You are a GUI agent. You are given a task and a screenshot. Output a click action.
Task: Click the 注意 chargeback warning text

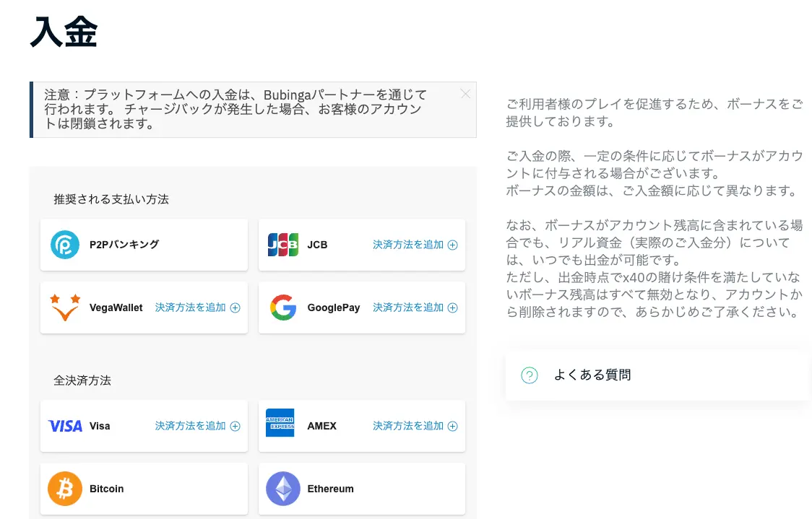(236, 109)
